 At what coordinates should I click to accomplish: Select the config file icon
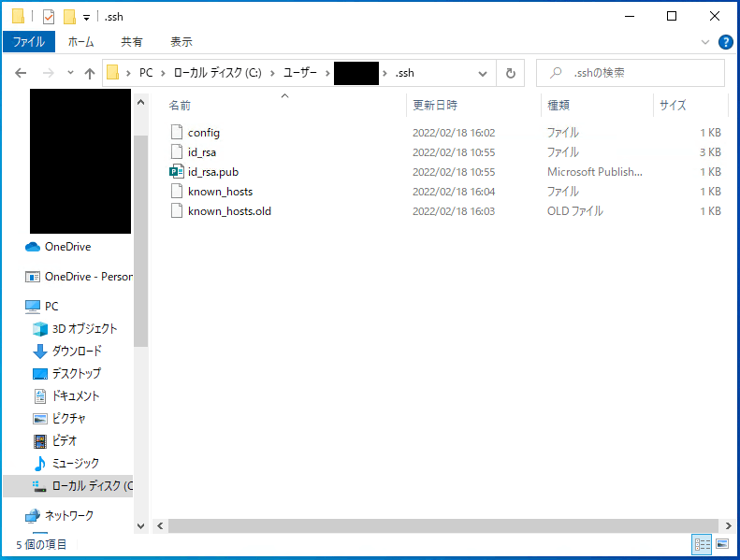(177, 132)
